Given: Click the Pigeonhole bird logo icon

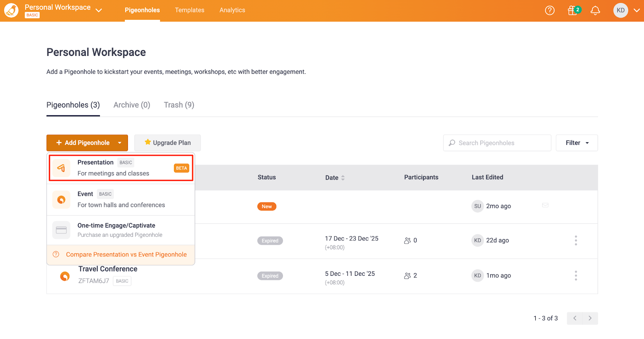Looking at the screenshot, I should (x=11, y=10).
